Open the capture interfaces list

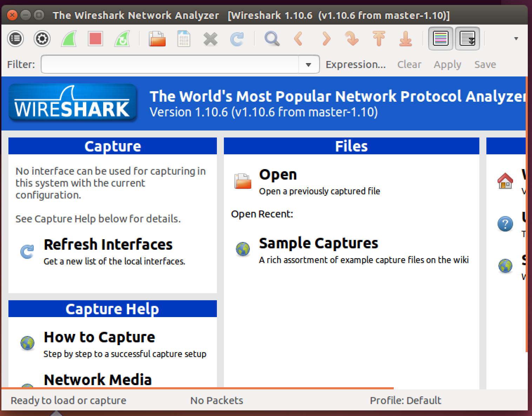(15, 39)
